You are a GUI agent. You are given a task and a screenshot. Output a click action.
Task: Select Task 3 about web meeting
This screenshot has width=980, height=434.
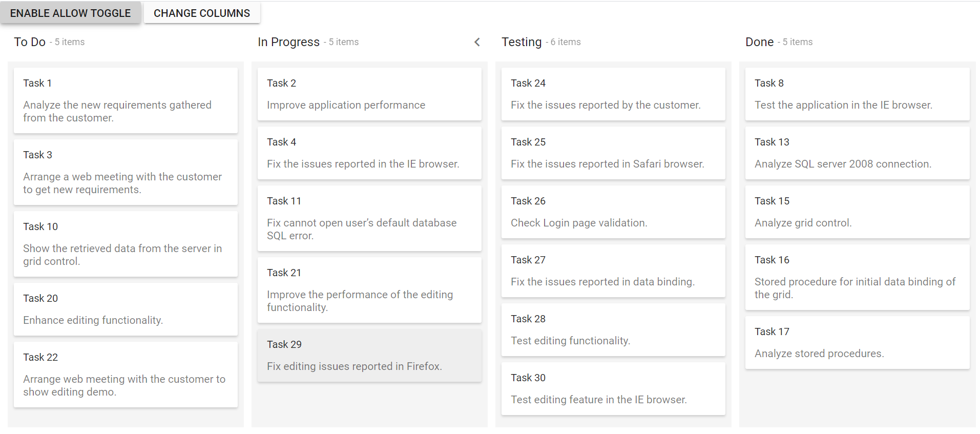(126, 172)
